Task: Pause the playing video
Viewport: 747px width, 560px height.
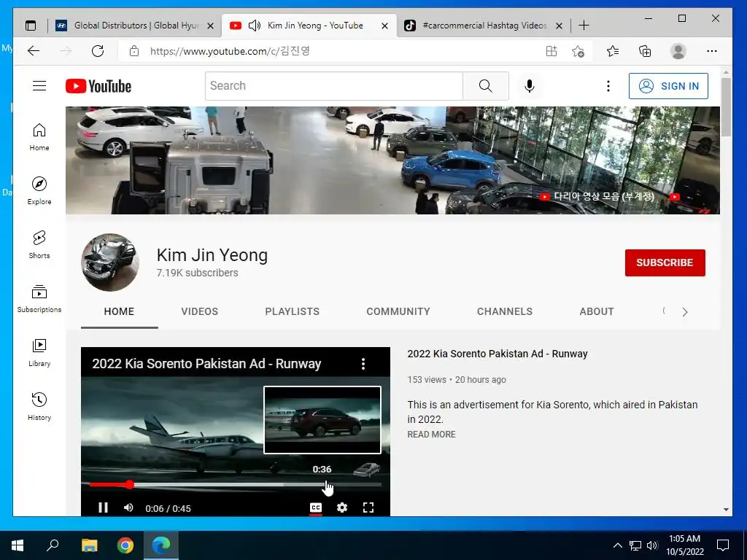Action: pos(103,507)
